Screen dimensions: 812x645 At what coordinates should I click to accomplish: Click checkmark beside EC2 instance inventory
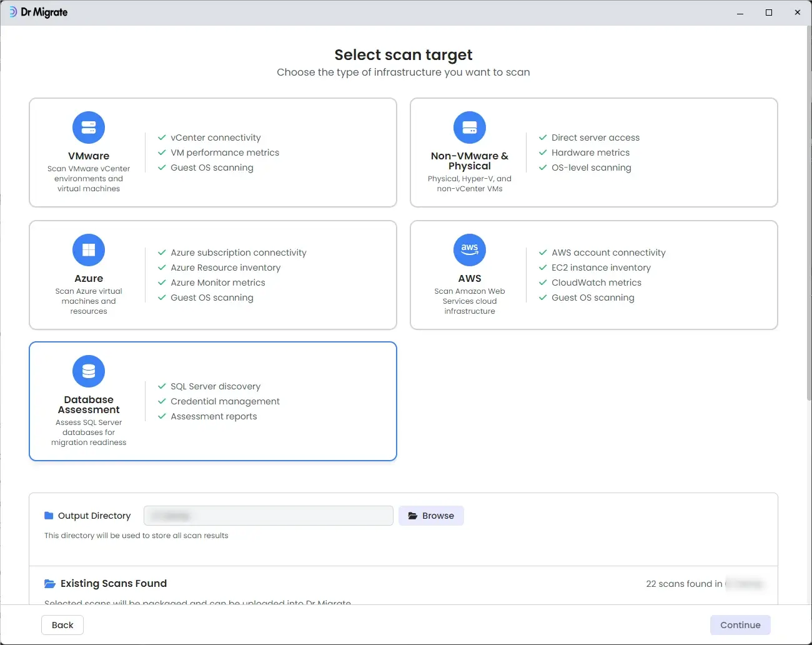543,267
